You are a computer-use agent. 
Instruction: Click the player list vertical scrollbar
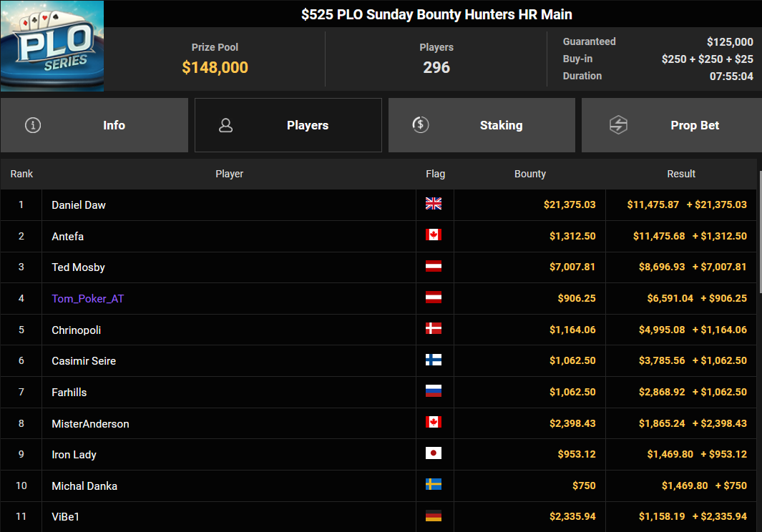760,232
